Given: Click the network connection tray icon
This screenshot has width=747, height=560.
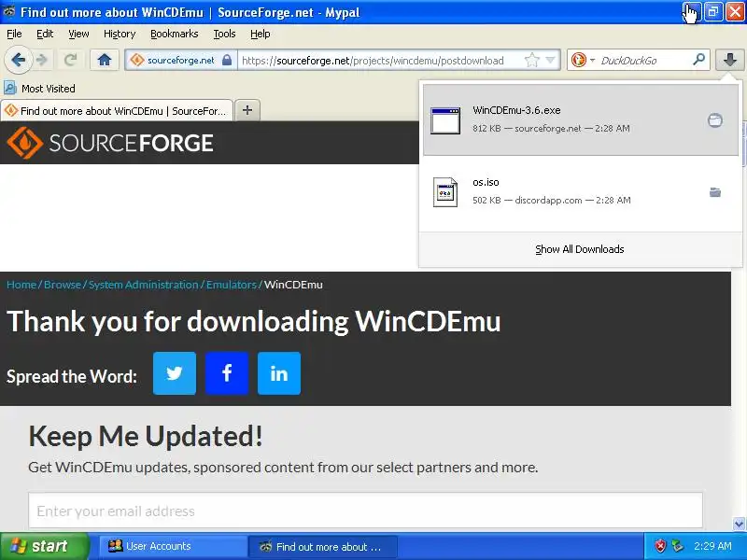Looking at the screenshot, I should [677, 546].
